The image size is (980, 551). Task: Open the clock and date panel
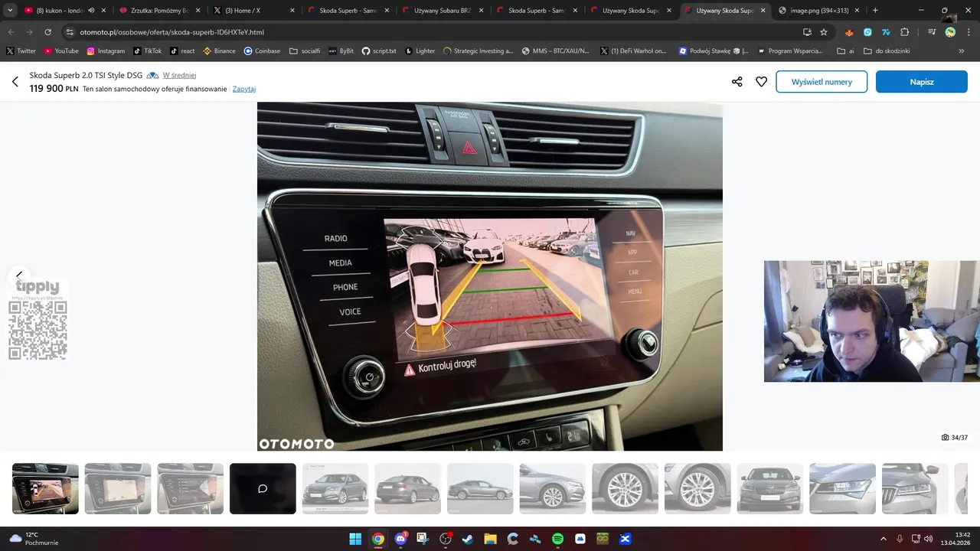(x=955, y=539)
